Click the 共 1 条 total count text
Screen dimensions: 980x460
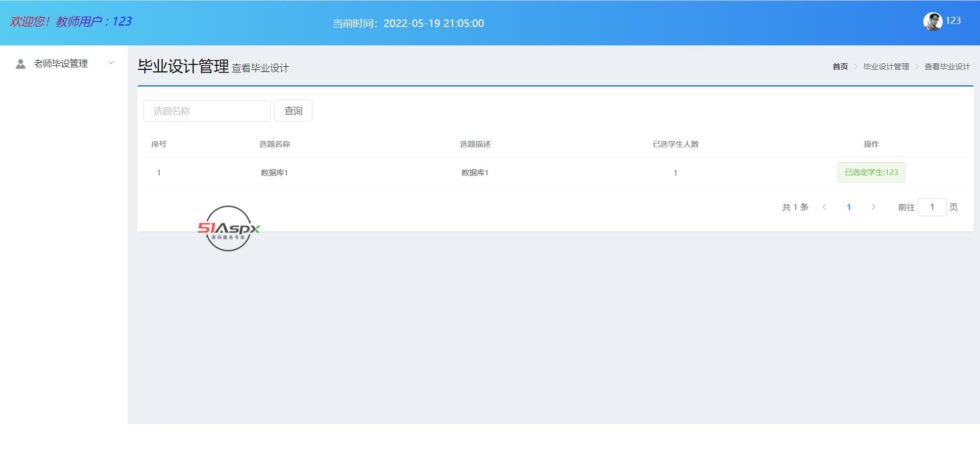(x=795, y=207)
